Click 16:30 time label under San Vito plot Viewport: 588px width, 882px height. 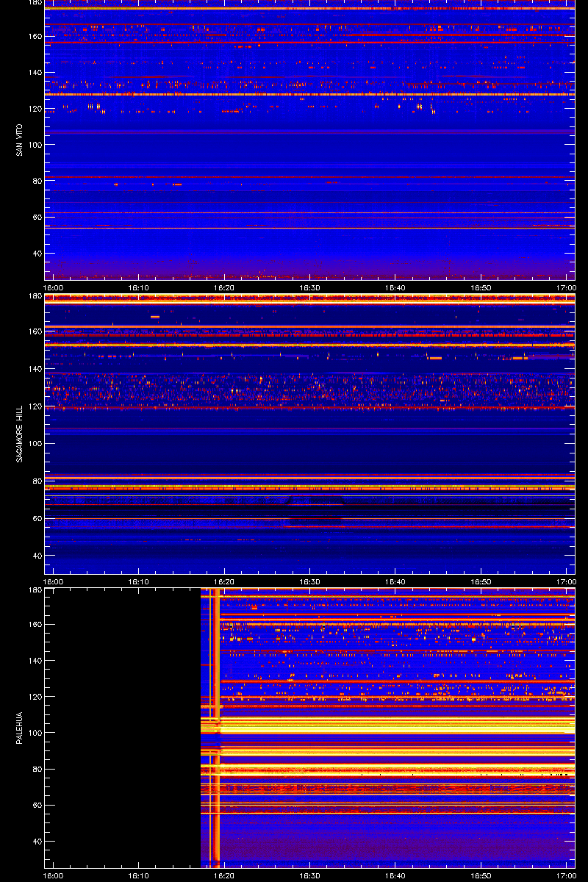[x=309, y=288]
